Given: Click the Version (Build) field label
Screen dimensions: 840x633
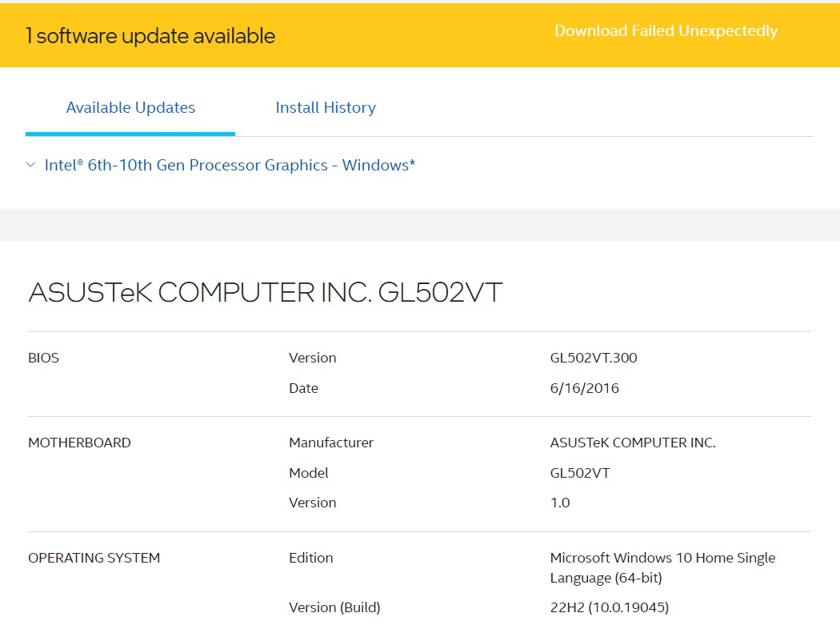Looking at the screenshot, I should [x=334, y=607].
